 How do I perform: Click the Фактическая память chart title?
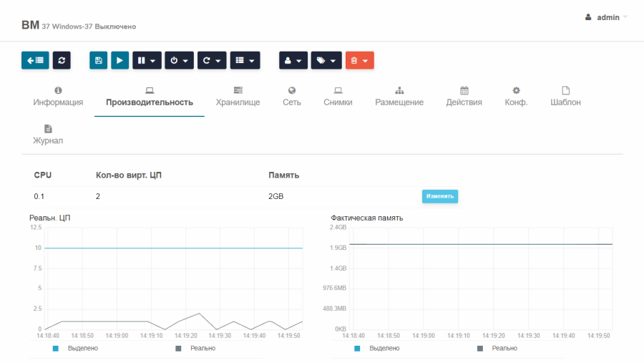tap(367, 218)
